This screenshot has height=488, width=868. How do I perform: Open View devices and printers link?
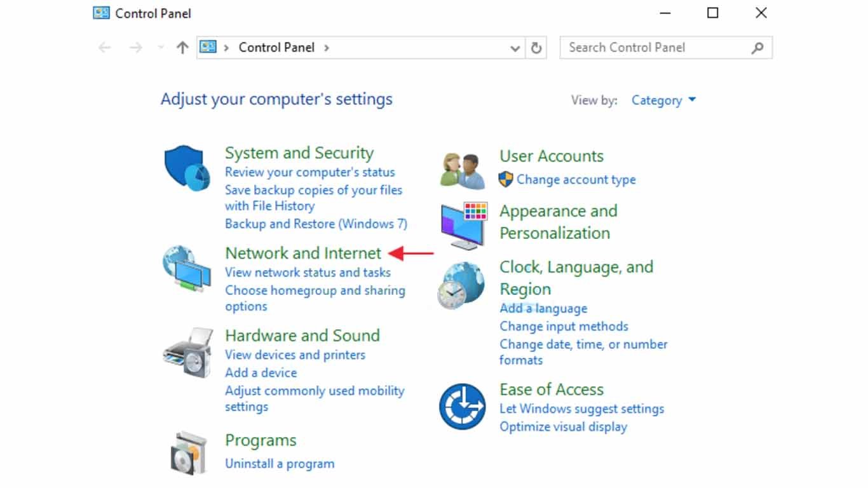tap(295, 355)
